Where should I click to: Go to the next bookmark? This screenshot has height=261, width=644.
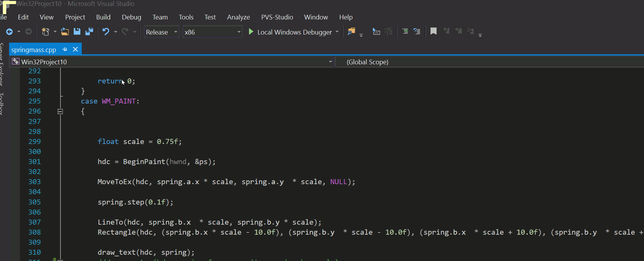tap(459, 31)
